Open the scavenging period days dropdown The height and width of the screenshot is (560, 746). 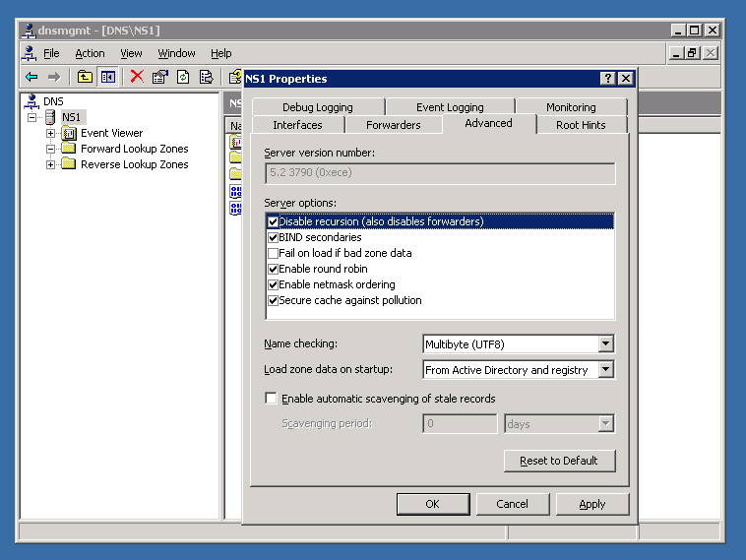click(605, 423)
